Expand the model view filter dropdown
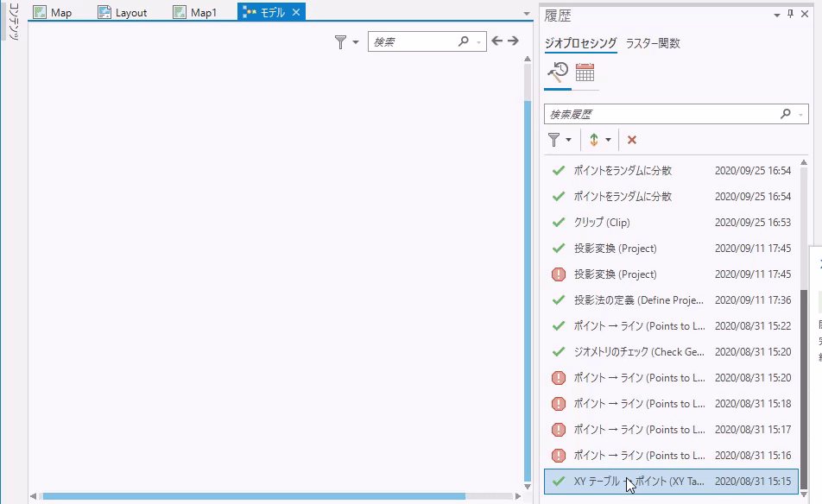This screenshot has width=822, height=504. tap(346, 41)
